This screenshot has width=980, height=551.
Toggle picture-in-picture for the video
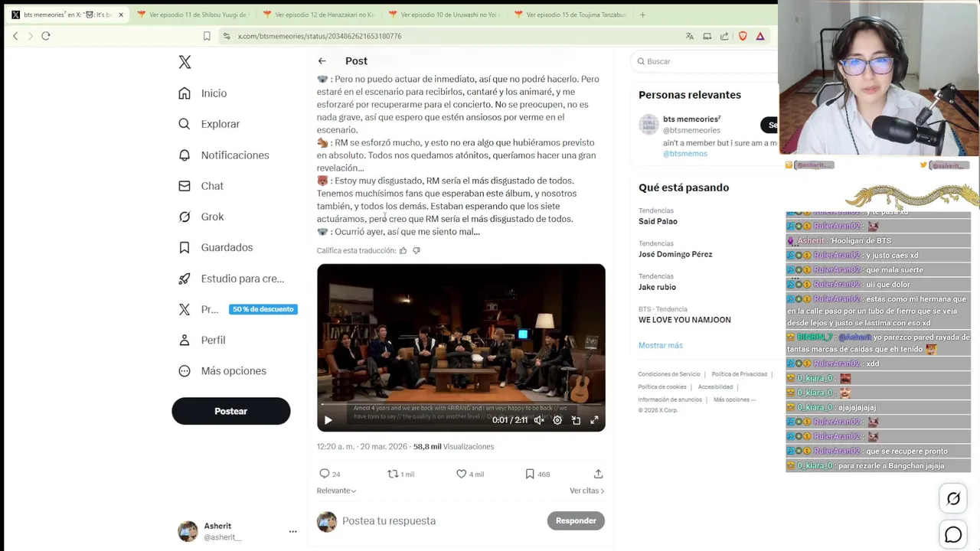point(576,419)
